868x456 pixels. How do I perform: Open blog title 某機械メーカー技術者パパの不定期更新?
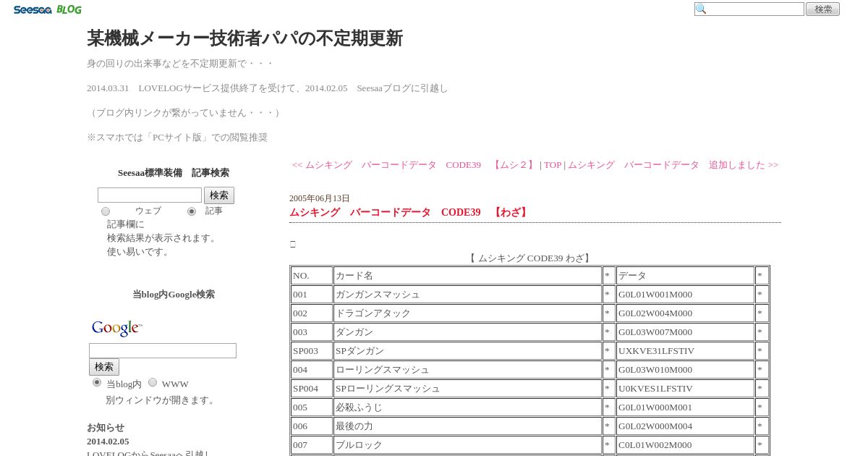(x=244, y=38)
